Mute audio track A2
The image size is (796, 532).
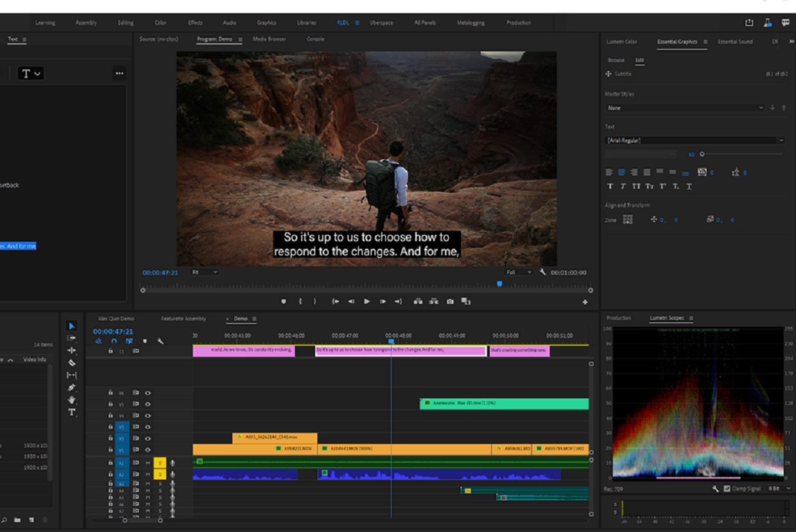148,475
